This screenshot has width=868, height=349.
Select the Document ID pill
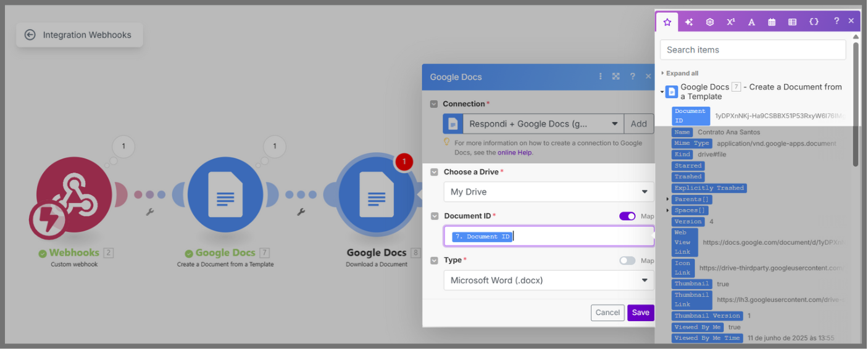coord(691,116)
